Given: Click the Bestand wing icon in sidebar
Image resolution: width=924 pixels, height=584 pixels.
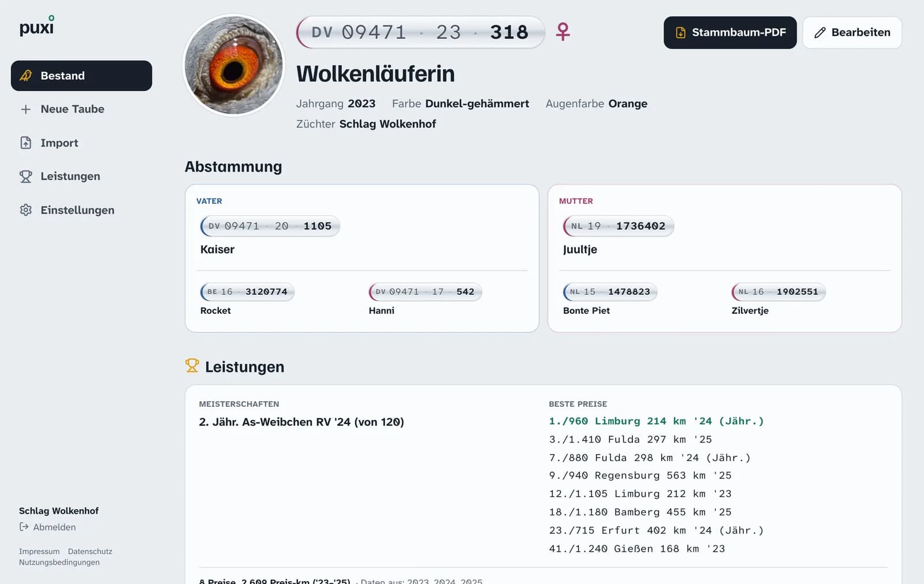Looking at the screenshot, I should pyautogui.click(x=26, y=76).
